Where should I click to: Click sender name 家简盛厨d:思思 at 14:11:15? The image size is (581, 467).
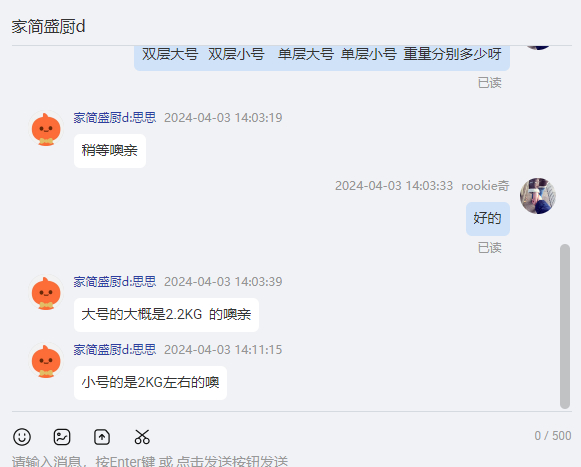114,350
